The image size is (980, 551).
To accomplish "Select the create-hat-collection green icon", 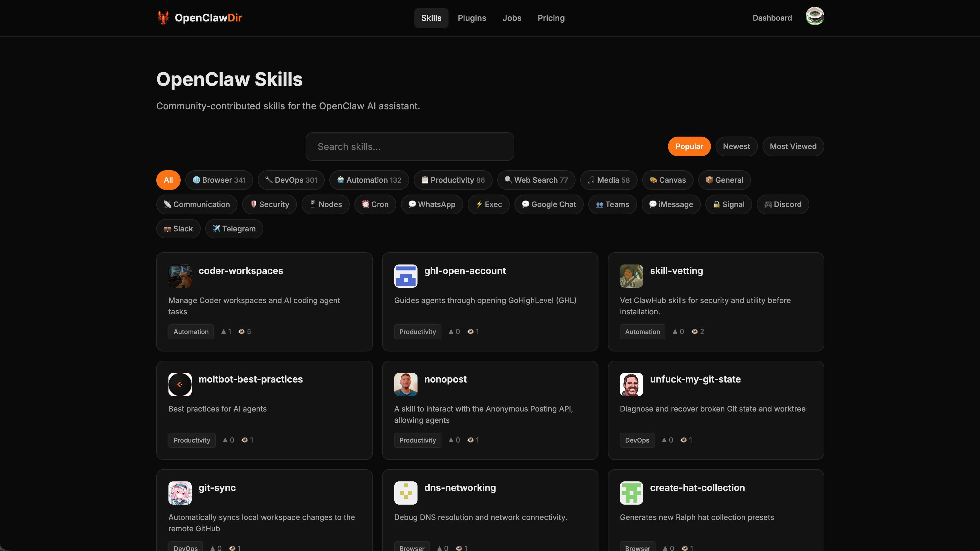I will click(x=631, y=492).
